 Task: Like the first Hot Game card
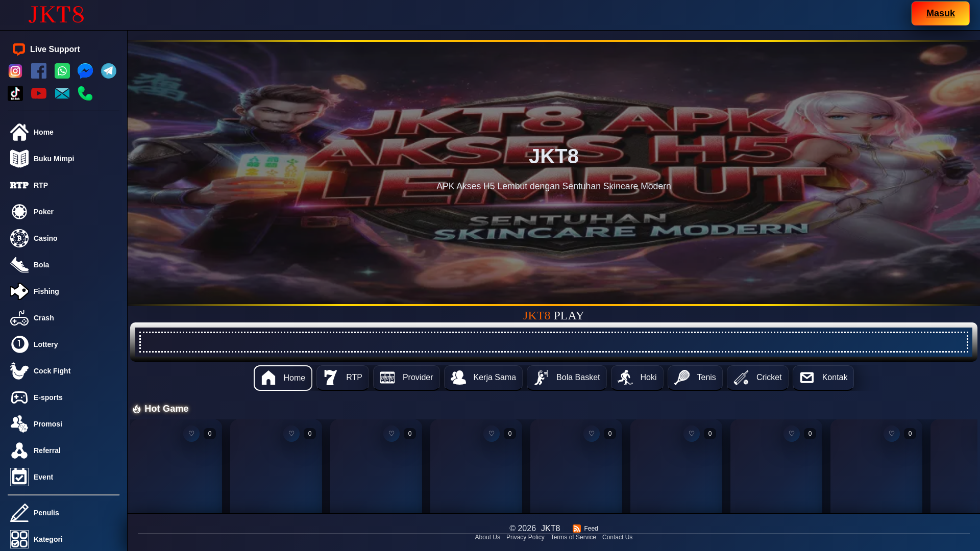tap(191, 434)
